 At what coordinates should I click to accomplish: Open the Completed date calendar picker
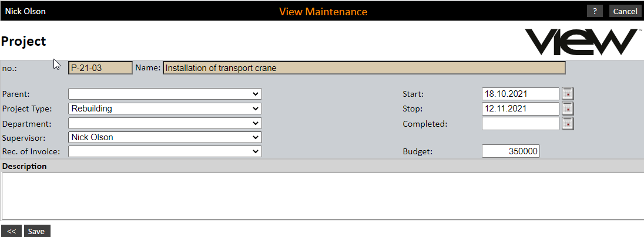[568, 123]
